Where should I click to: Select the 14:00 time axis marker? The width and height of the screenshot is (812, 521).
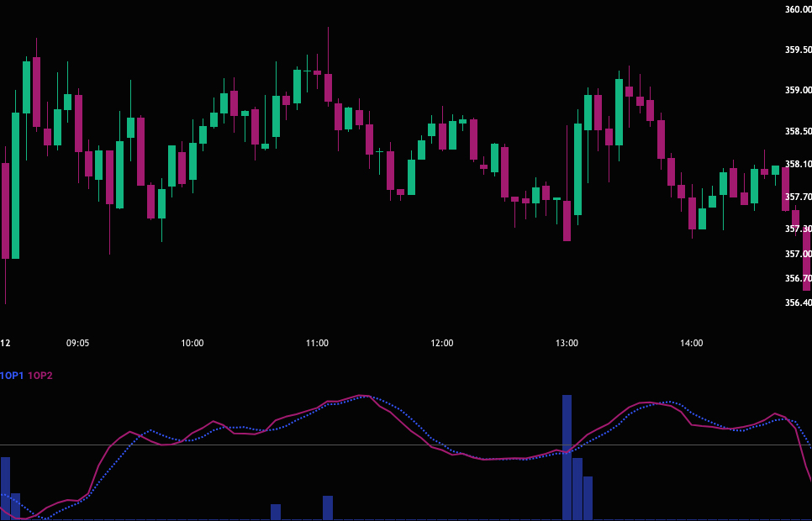coord(691,343)
